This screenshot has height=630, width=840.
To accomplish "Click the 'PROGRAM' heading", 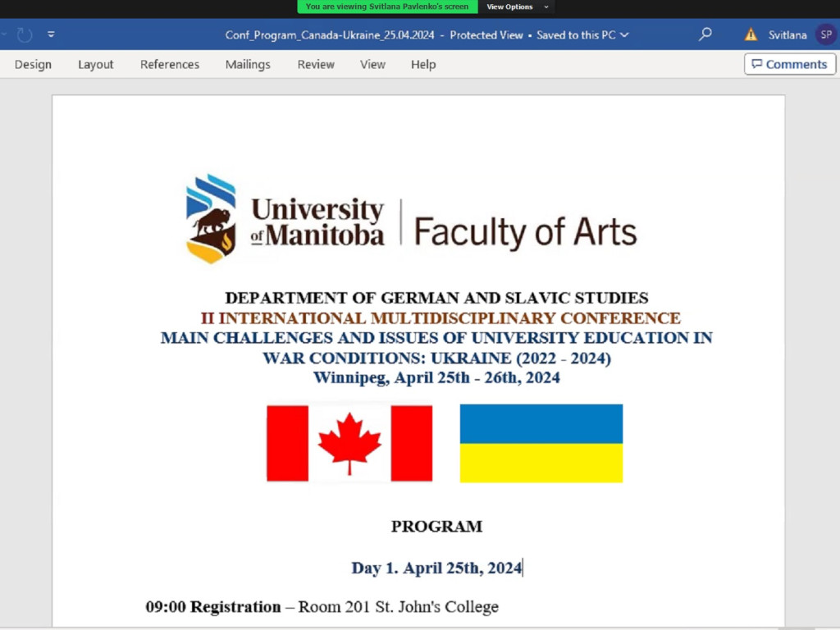I will pos(436,527).
